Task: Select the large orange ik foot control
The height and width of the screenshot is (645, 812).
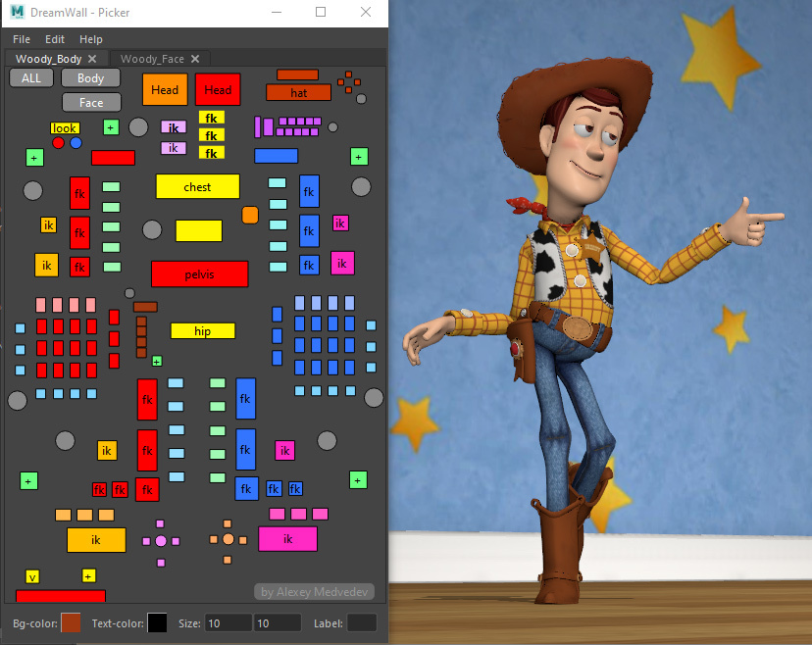Action: click(96, 540)
